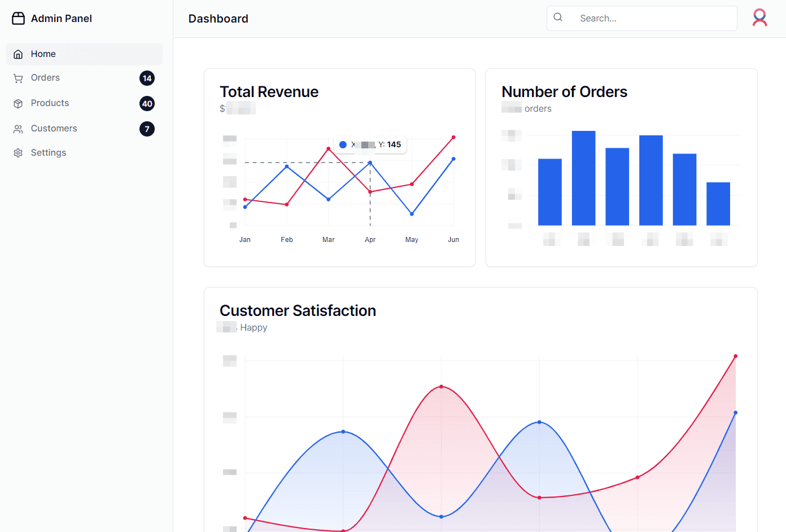The image size is (786, 532).
Task: Click the Customers badge showing 7
Action: point(147,129)
